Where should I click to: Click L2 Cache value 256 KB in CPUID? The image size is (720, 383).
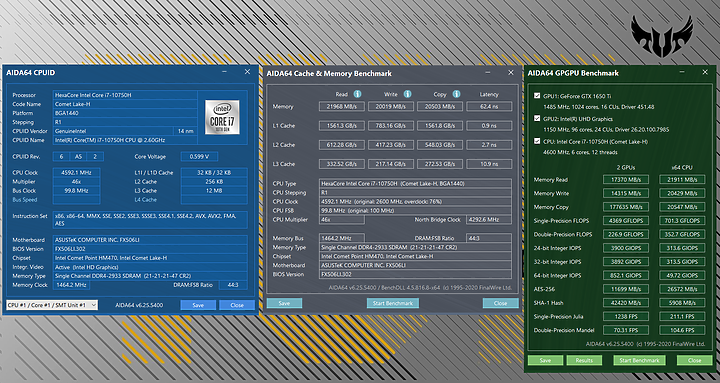coord(214,182)
